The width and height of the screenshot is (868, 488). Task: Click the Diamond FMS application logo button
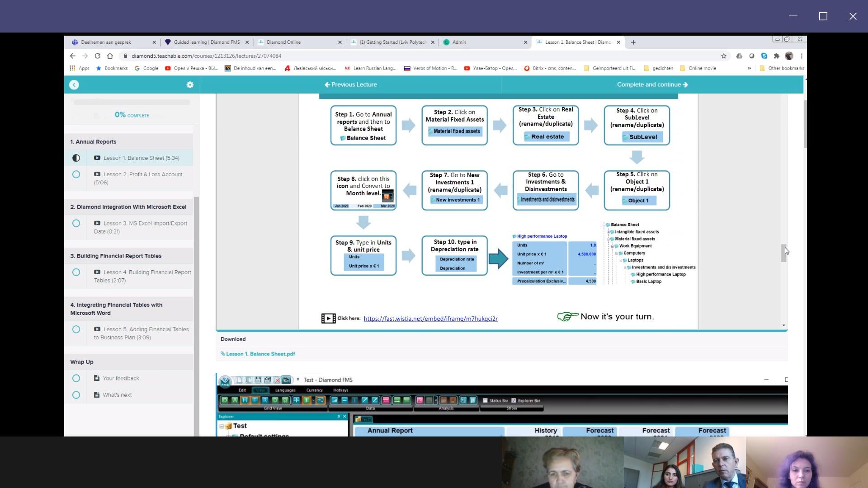tap(225, 382)
